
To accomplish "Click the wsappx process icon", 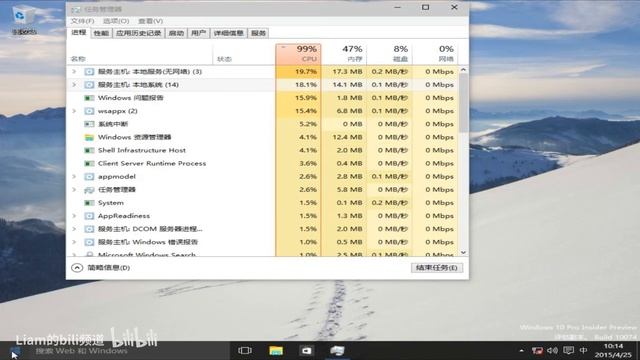I will [x=89, y=111].
